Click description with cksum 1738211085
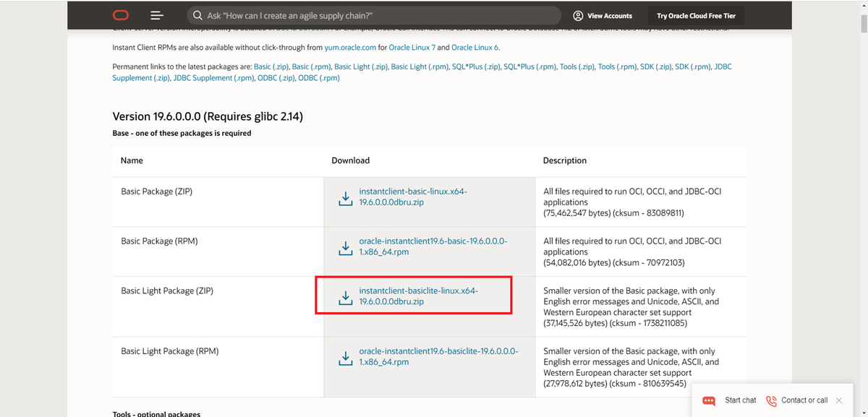 [631, 306]
